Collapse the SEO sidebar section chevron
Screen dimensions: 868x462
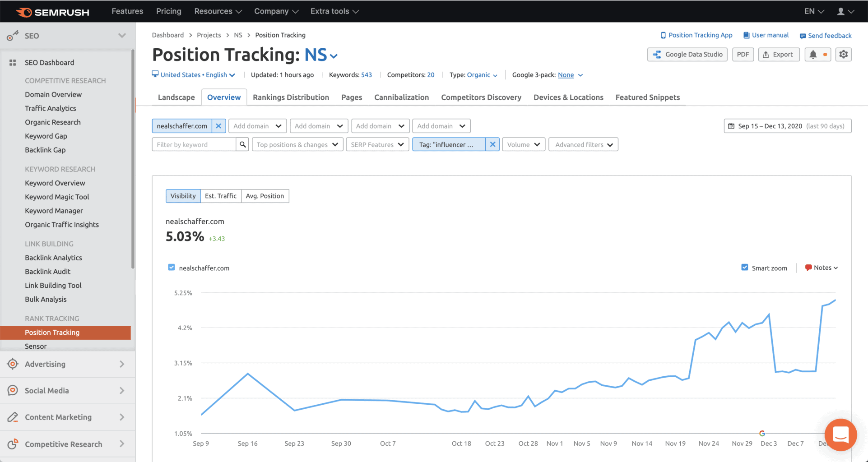point(122,36)
